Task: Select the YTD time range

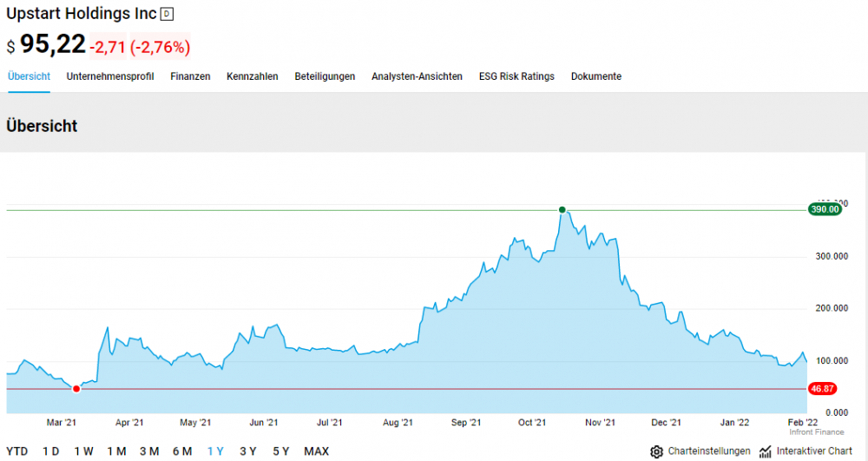Action: pos(17,451)
